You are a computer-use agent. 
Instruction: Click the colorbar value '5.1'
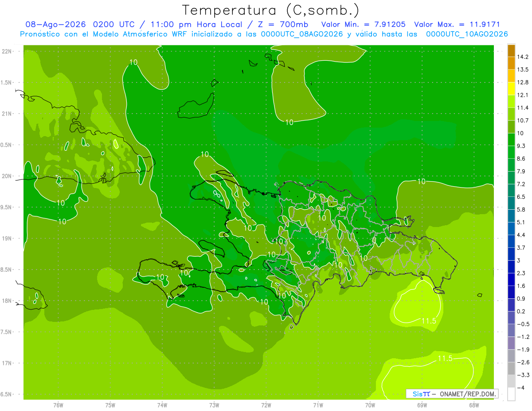click(x=521, y=222)
